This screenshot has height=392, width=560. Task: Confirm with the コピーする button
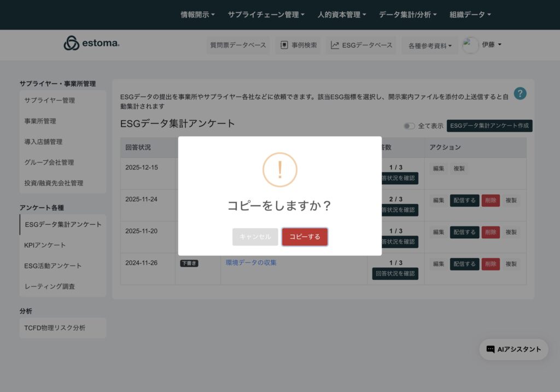305,237
